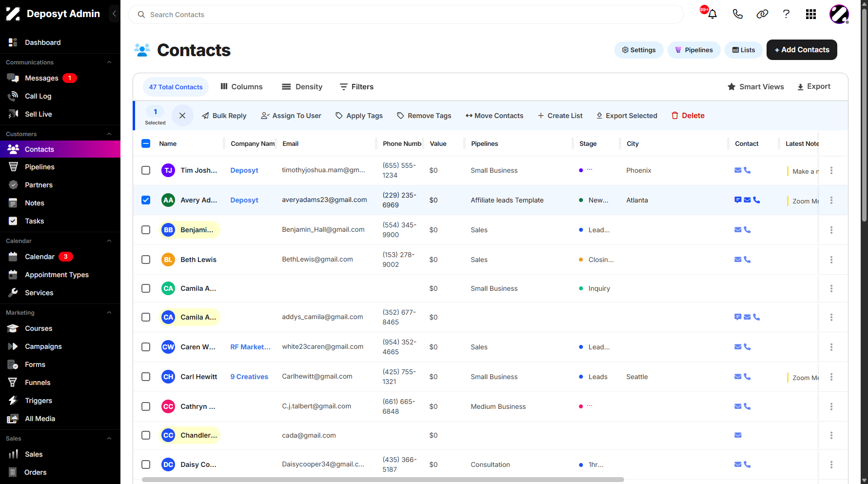This screenshot has height=484, width=868.
Task: Open row options menu for Benjamin row
Action: coord(831,230)
